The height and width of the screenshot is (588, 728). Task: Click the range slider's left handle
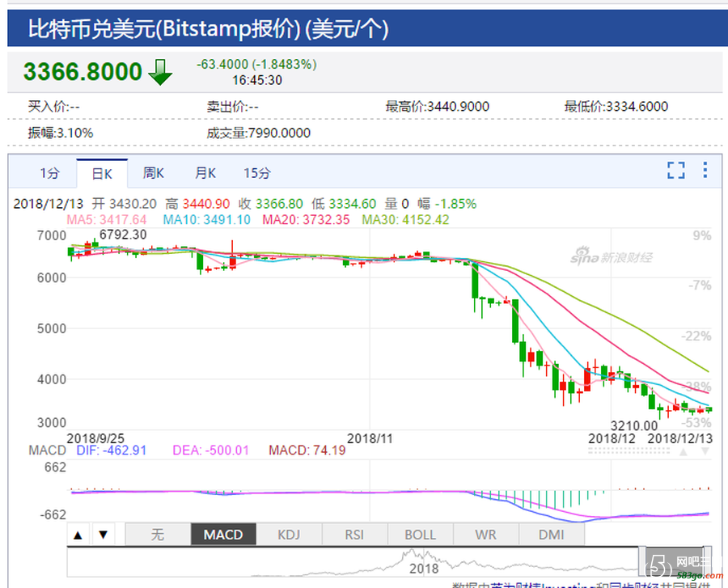(x=642, y=562)
